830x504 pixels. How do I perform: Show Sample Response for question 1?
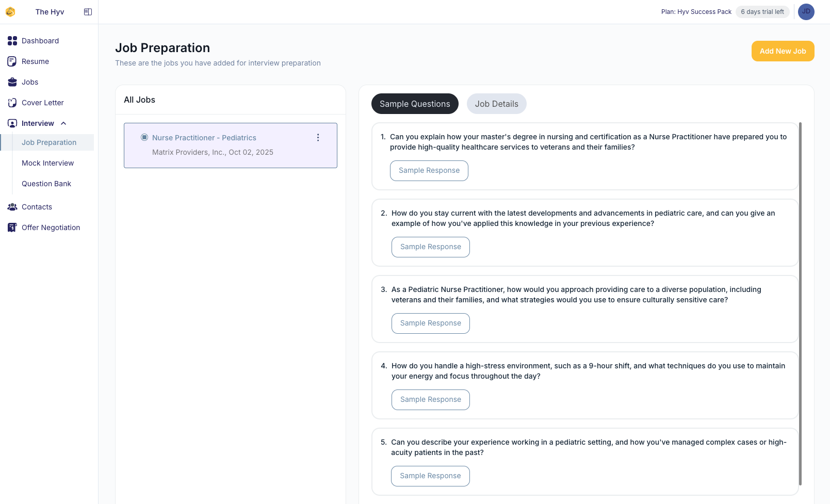[429, 171]
